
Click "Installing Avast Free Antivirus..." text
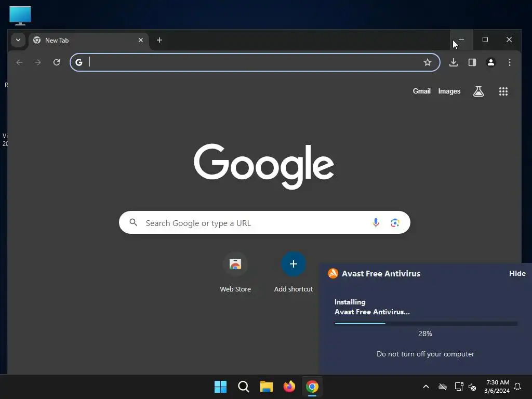(372, 307)
